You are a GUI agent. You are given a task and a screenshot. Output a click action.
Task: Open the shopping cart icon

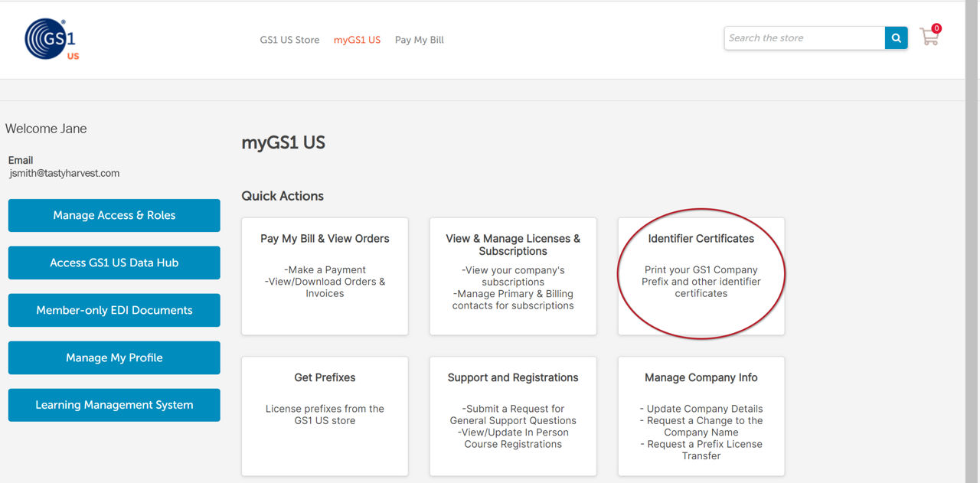tap(929, 38)
